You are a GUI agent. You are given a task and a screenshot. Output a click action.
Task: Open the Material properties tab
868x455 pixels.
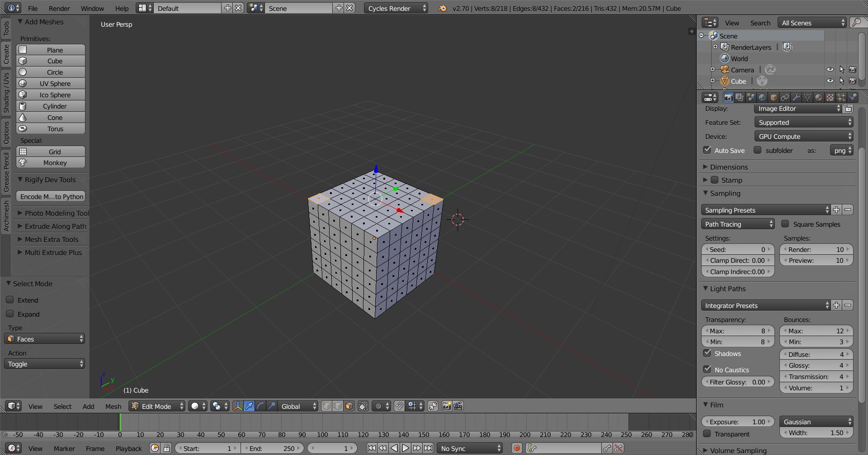tap(819, 97)
